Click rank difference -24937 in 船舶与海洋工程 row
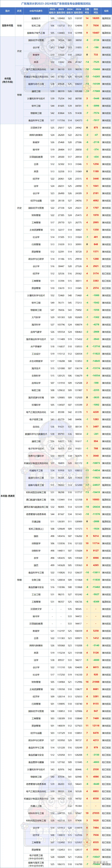Image resolution: width=112 pixels, height=868 pixels. 96,485
